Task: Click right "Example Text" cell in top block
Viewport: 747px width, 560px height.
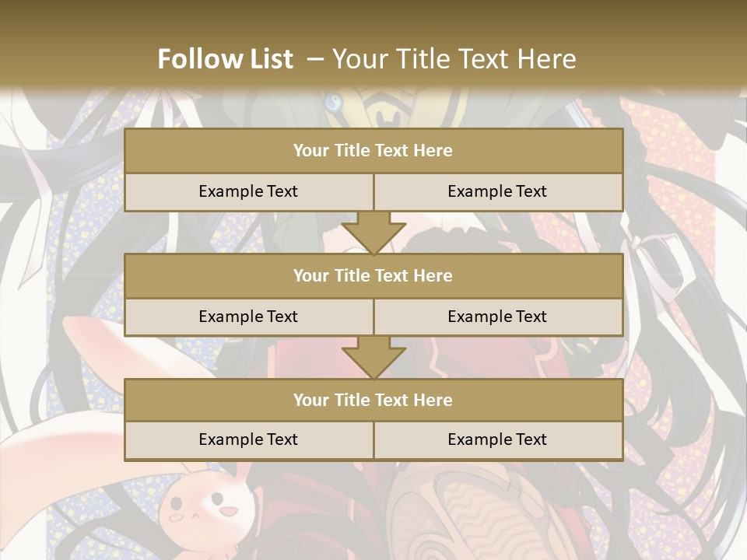Action: click(498, 191)
